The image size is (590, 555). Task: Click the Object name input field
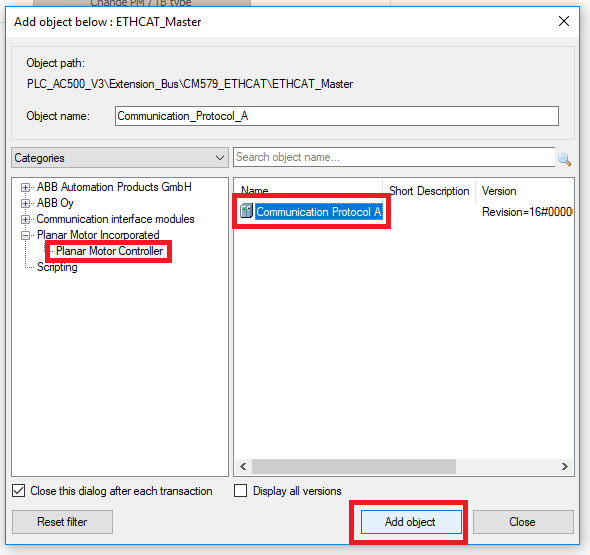click(337, 116)
